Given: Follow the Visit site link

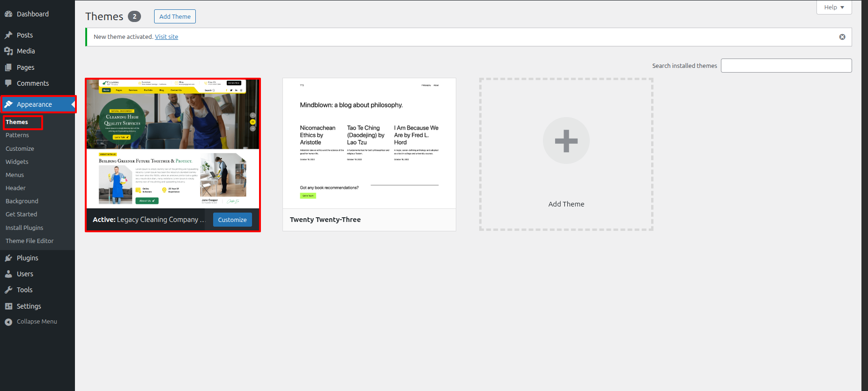Looking at the screenshot, I should click(x=166, y=37).
